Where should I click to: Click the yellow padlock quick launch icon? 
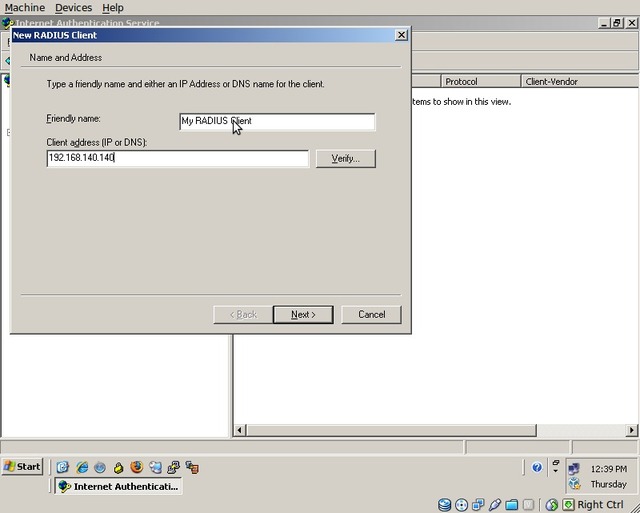pyautogui.click(x=118, y=467)
